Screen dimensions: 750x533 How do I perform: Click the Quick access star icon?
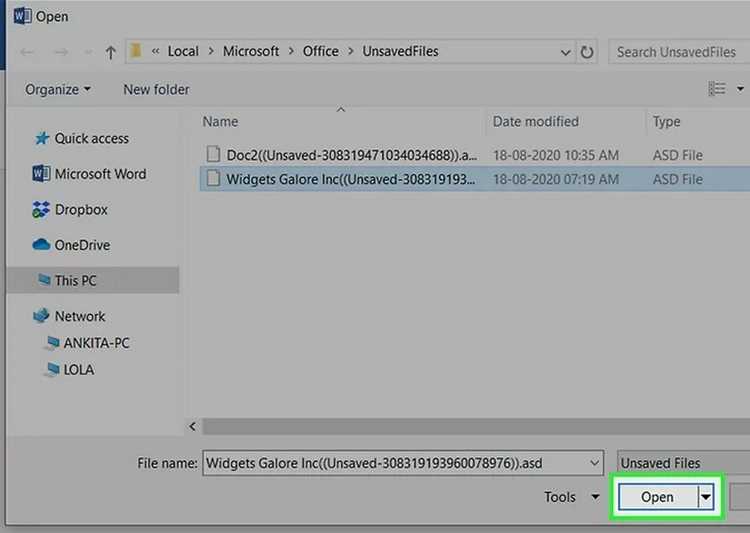tap(42, 138)
